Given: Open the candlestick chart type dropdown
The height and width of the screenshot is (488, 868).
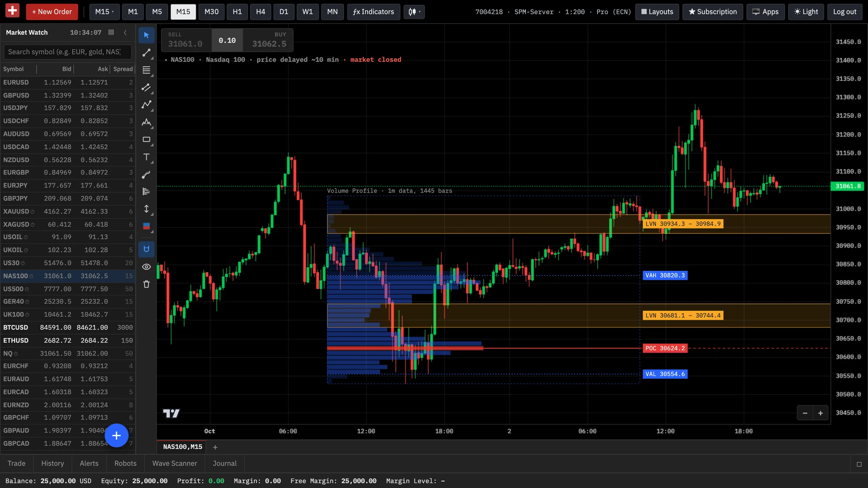Looking at the screenshot, I should coord(414,12).
